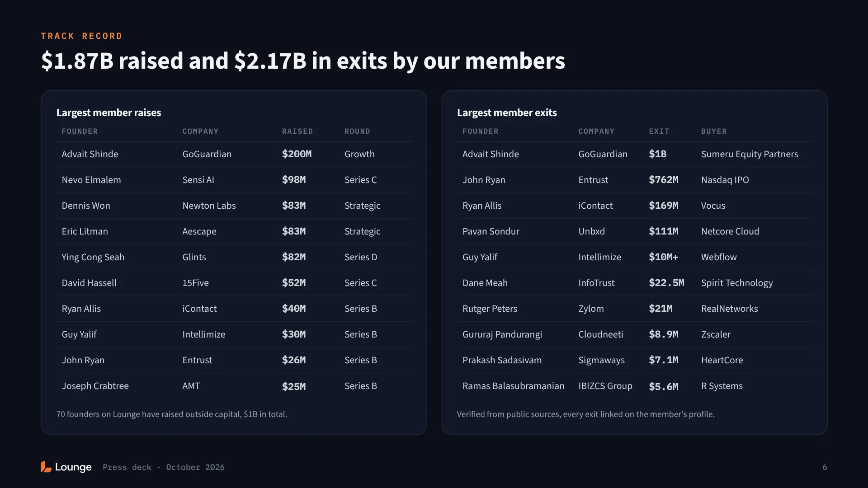Click the $1B exit value
The width and height of the screenshot is (868, 488).
658,154
